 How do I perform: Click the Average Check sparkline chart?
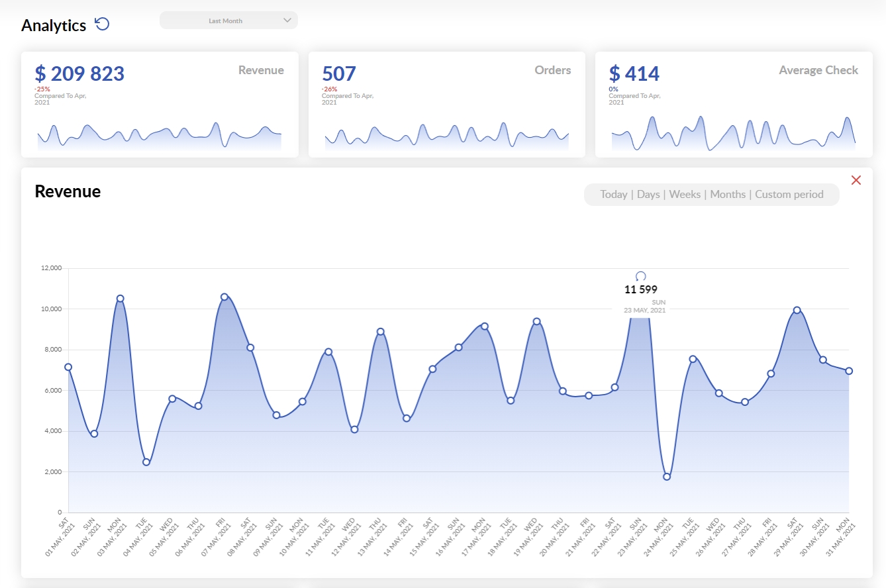[x=734, y=133]
